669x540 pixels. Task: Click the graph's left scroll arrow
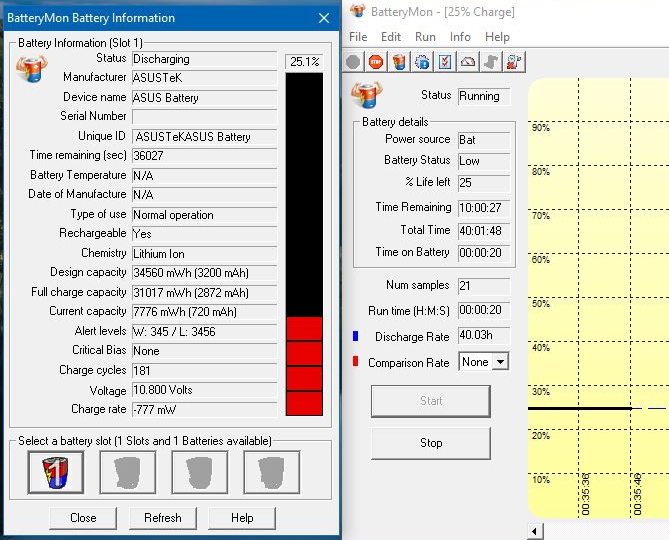(535, 531)
